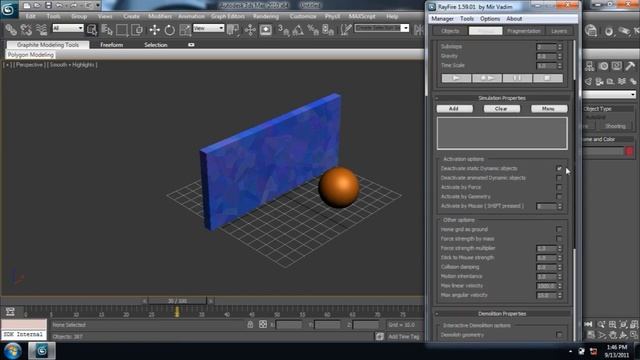Open the selection filter All dropdown
The height and width of the screenshot is (360, 640).
(x=68, y=28)
